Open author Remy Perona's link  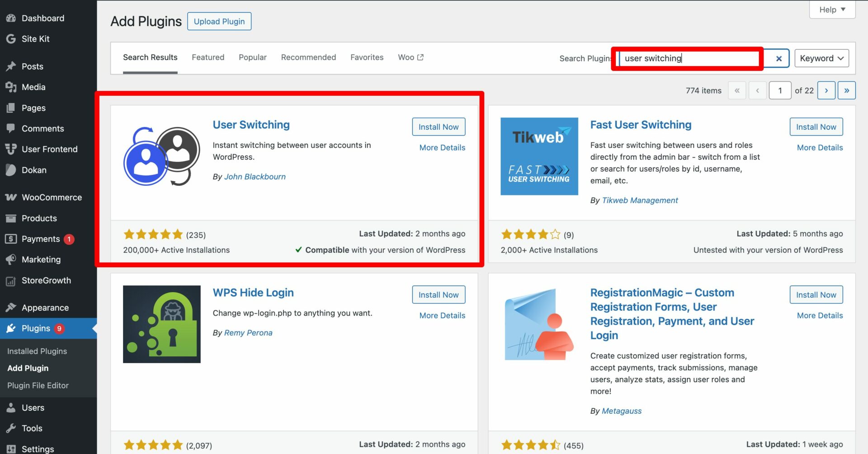click(x=248, y=333)
